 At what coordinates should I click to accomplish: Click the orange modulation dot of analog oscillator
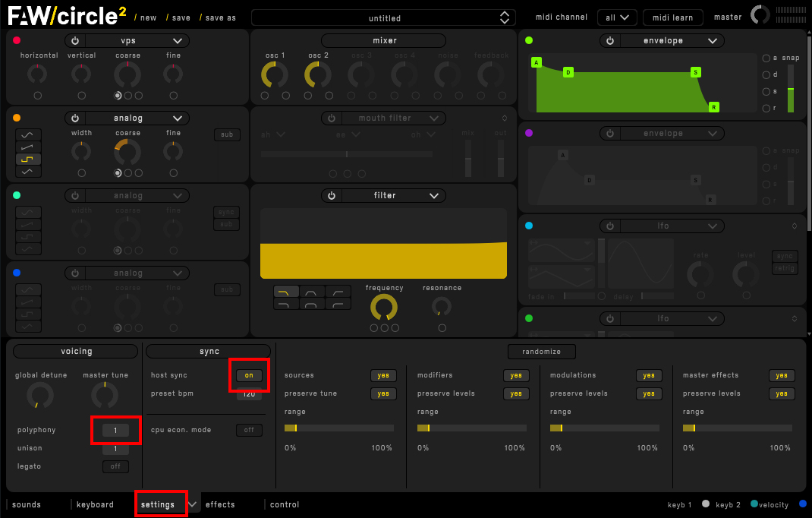pyautogui.click(x=17, y=118)
